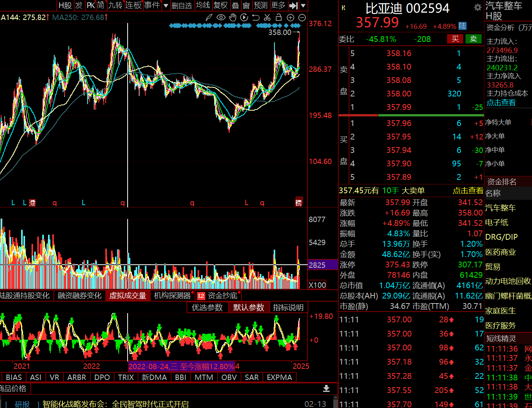
Task: Select the TRIX indicator tab
Action: tap(126, 377)
